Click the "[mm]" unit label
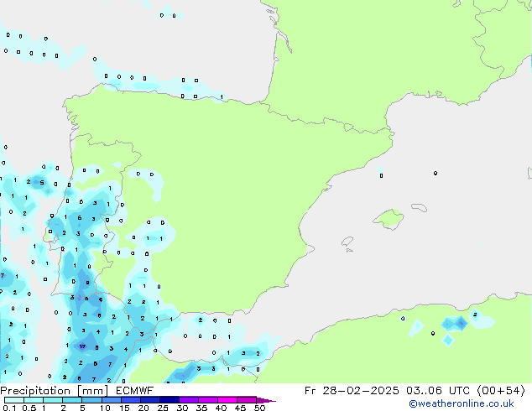The width and height of the screenshot is (532, 411). click(93, 391)
